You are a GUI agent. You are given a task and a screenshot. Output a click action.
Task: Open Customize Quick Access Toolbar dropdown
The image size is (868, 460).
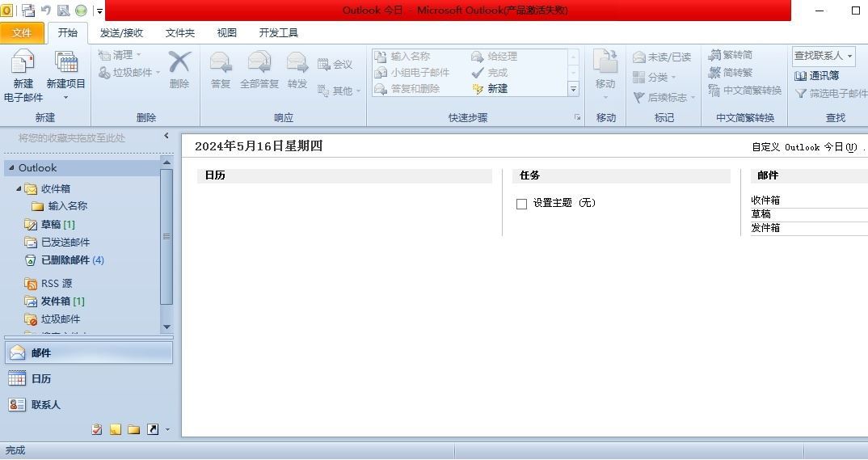click(x=99, y=11)
